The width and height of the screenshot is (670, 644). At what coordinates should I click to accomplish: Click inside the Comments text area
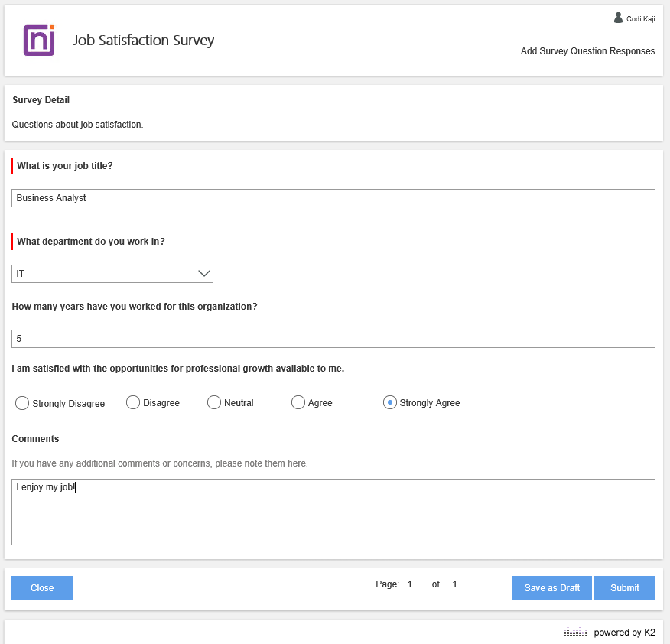[x=333, y=511]
